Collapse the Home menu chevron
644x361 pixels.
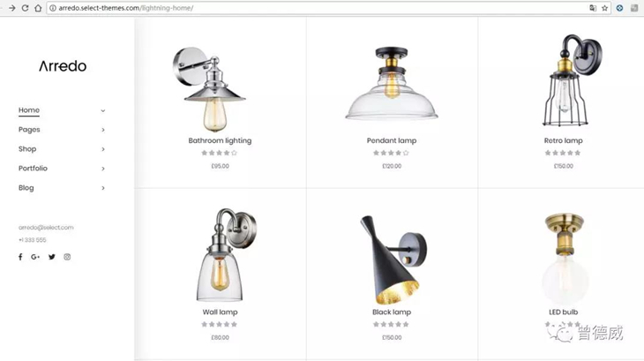(x=103, y=110)
